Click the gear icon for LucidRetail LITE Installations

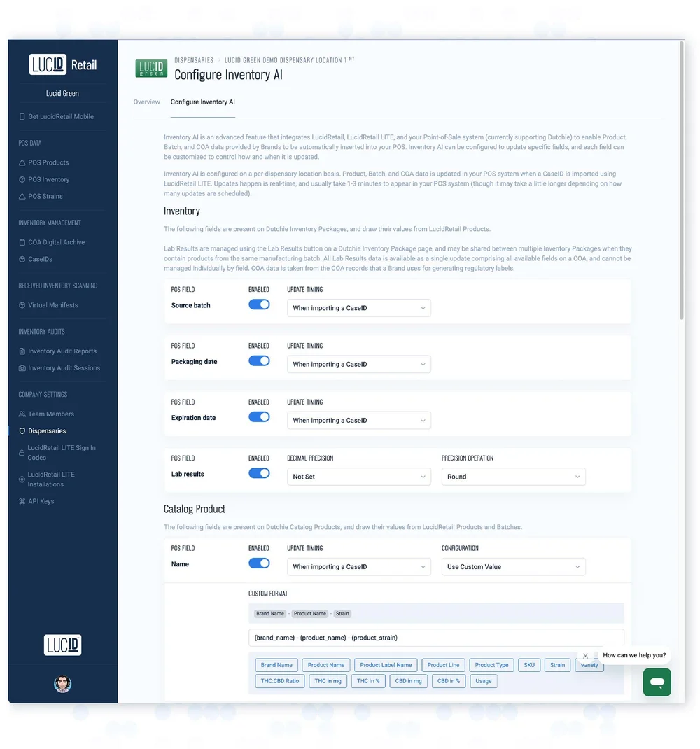22,479
